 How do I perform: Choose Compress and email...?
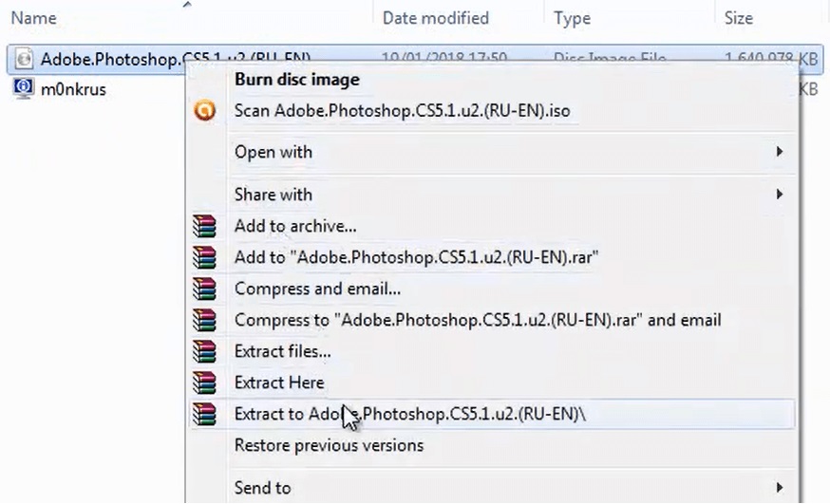point(317,289)
